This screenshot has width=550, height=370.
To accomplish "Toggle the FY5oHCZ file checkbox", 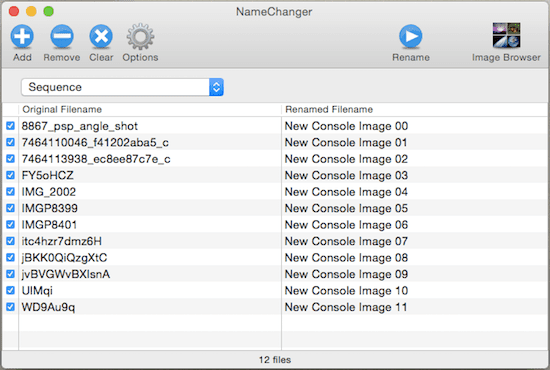I will tap(11, 175).
